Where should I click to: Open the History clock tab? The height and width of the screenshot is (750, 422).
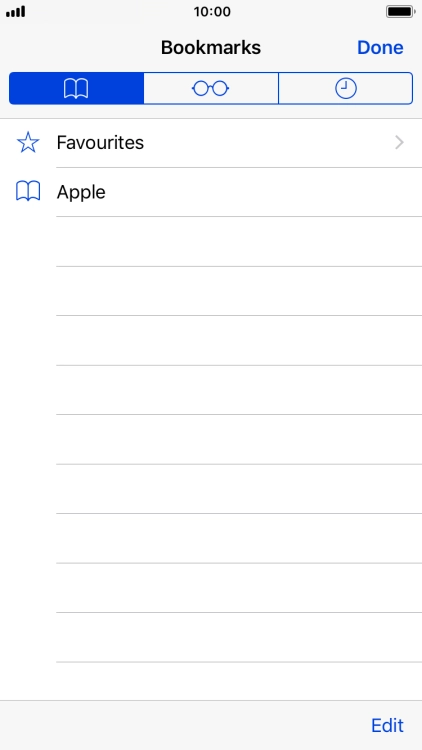tap(345, 88)
